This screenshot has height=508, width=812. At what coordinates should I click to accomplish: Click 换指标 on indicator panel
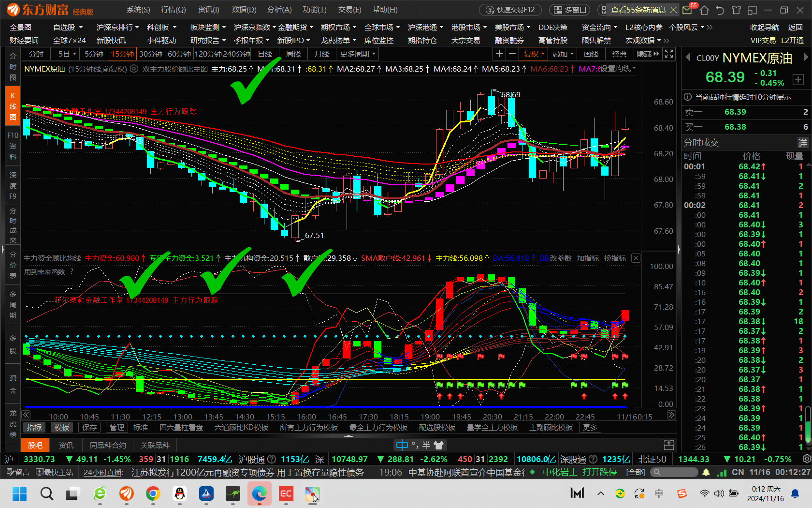(x=615, y=258)
